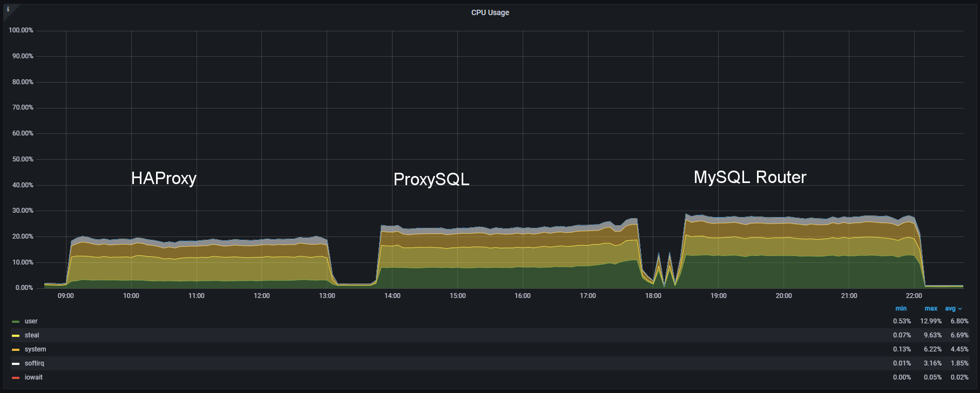Screen dimensions: 980x393
Task: Open the CPU Usage panel title menu
Action: click(490, 12)
